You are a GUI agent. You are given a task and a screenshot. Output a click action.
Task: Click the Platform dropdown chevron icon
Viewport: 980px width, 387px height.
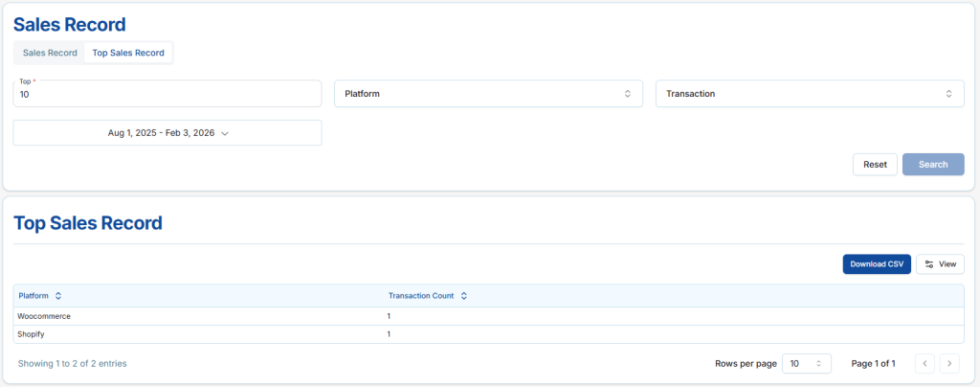(x=628, y=94)
